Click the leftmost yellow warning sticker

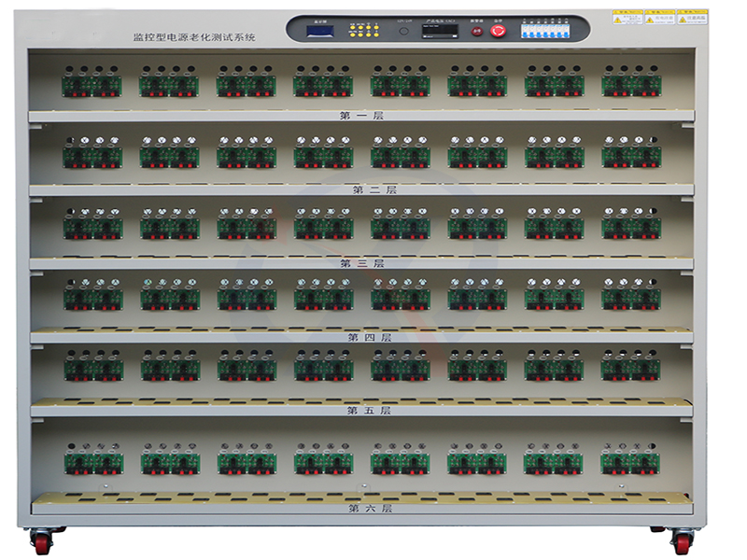(627, 18)
